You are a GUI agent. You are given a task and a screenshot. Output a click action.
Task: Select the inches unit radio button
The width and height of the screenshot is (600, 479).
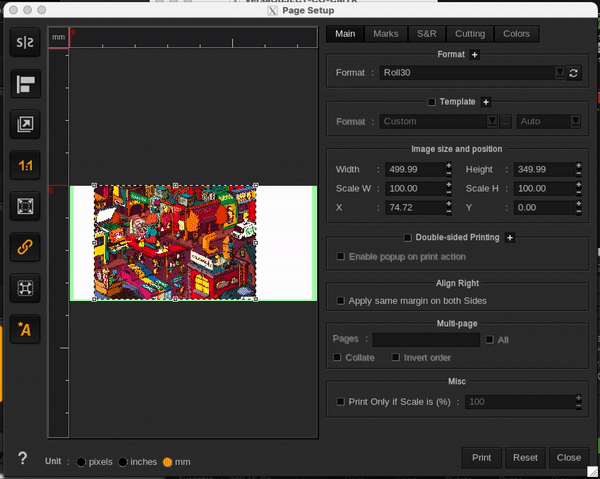[x=123, y=462]
